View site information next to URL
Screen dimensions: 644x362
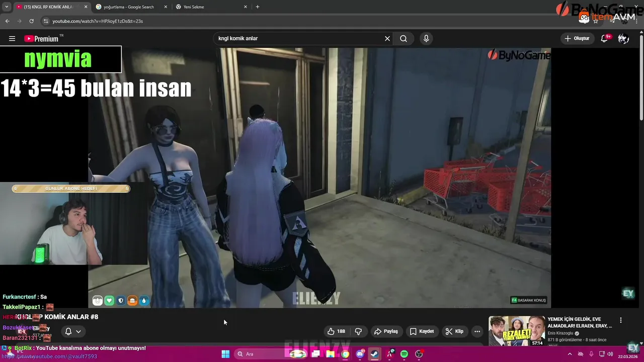click(46, 21)
